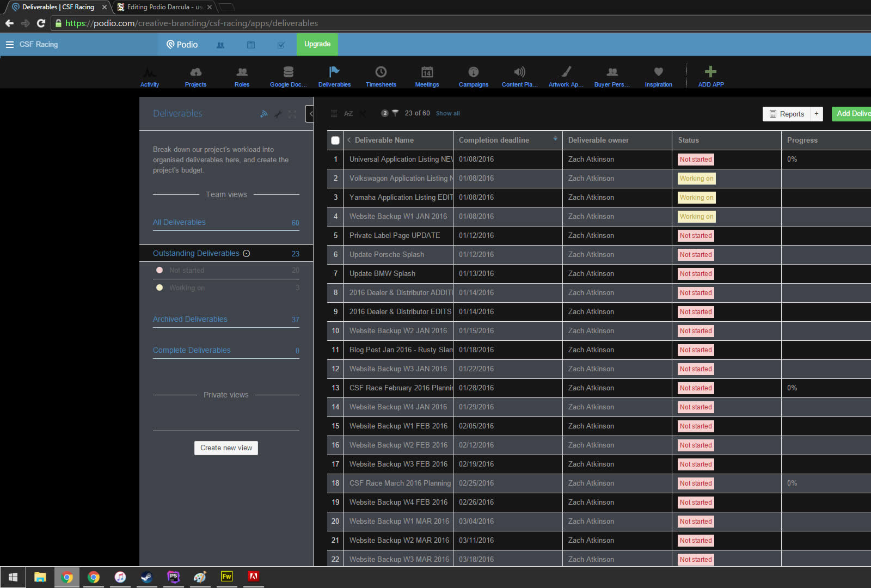Open the Inspiration app
Viewport: 871px width, 588px height.
659,76
